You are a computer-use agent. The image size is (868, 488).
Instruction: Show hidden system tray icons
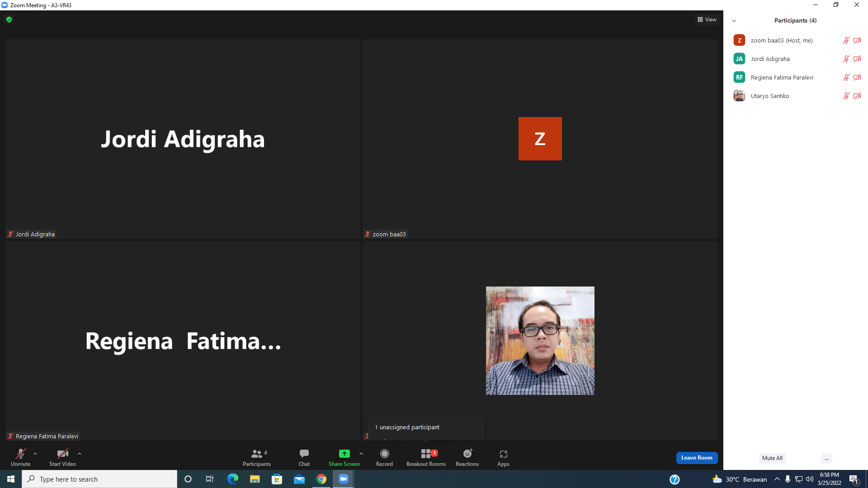pyautogui.click(x=777, y=479)
